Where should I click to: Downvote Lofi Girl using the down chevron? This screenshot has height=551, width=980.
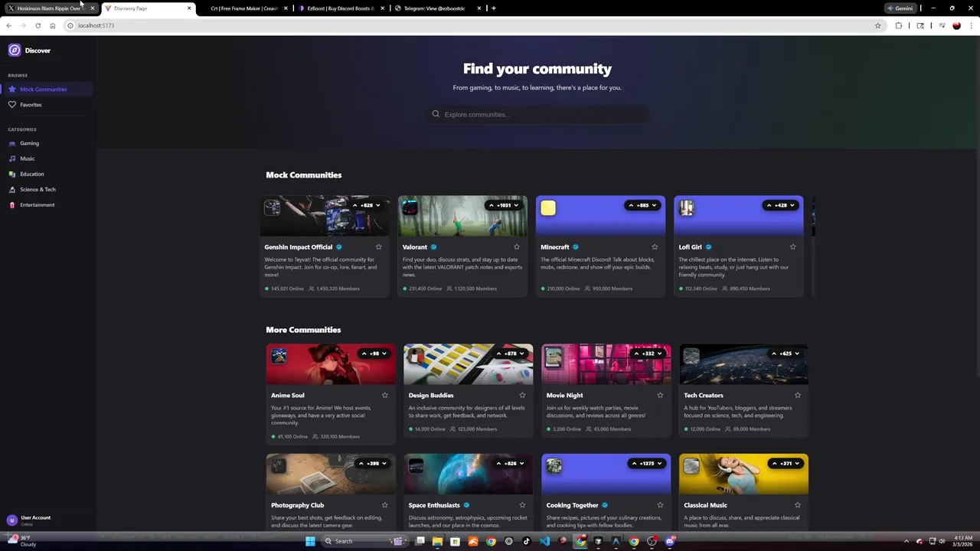click(792, 205)
